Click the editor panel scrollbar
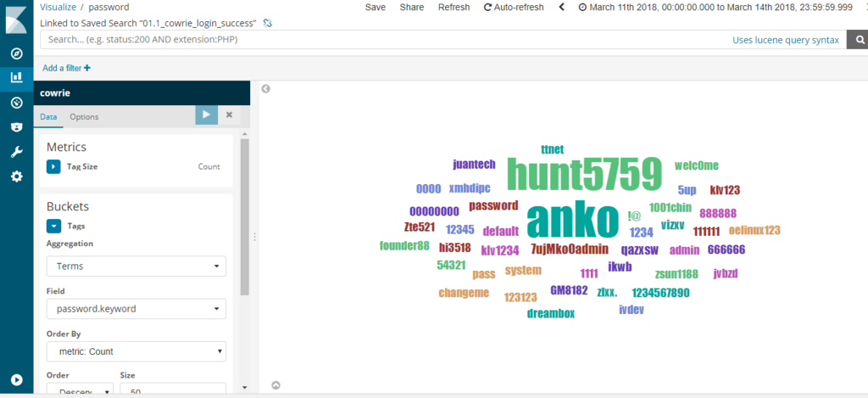The height and width of the screenshot is (398, 868). click(x=245, y=216)
